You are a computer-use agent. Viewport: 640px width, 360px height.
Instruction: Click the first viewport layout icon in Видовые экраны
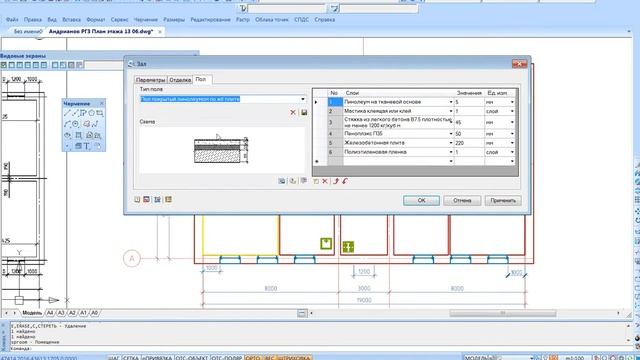4,65
